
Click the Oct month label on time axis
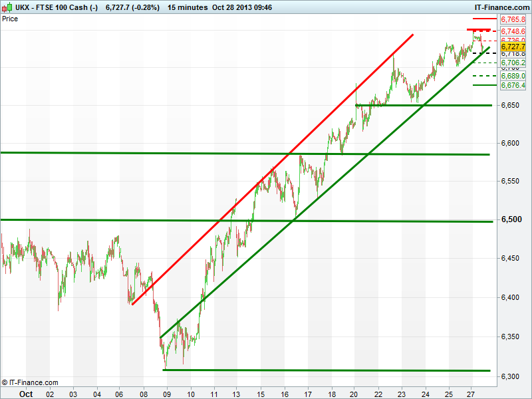click(x=26, y=394)
